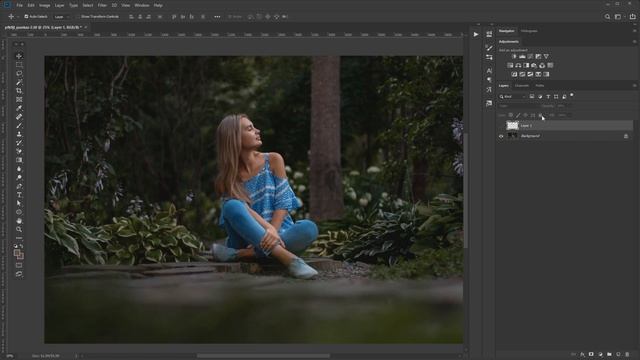Switch to the Paths tab
The height and width of the screenshot is (360, 640).
pyautogui.click(x=540, y=86)
